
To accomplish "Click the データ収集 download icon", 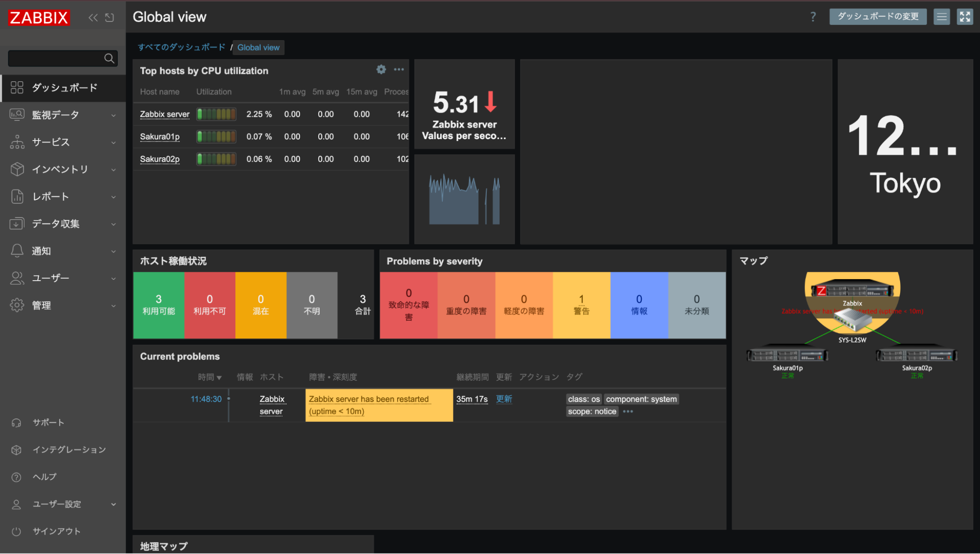I will click(17, 224).
